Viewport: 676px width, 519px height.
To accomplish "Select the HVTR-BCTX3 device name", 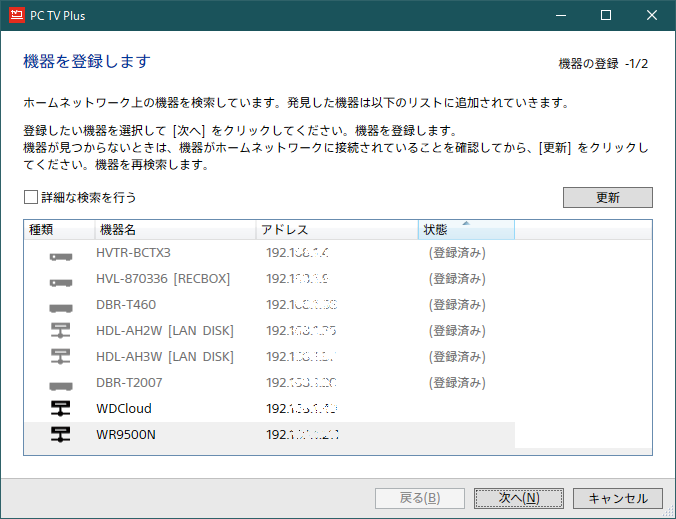I will pos(133,253).
